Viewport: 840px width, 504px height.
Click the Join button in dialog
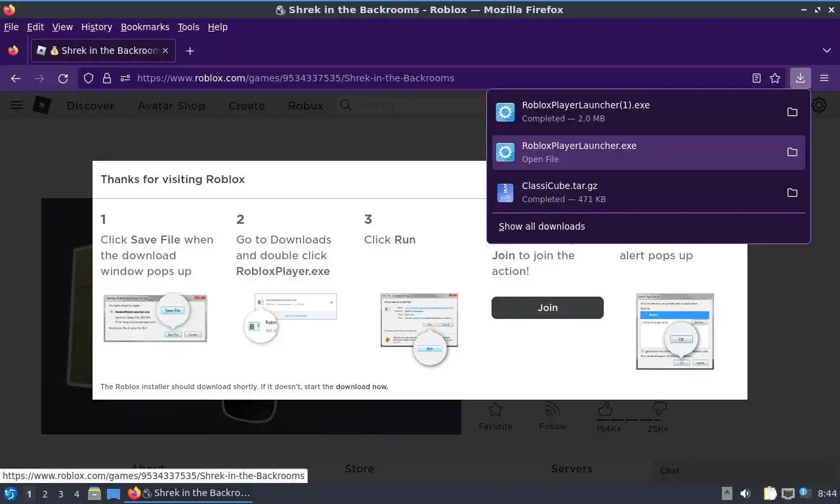pos(547,308)
